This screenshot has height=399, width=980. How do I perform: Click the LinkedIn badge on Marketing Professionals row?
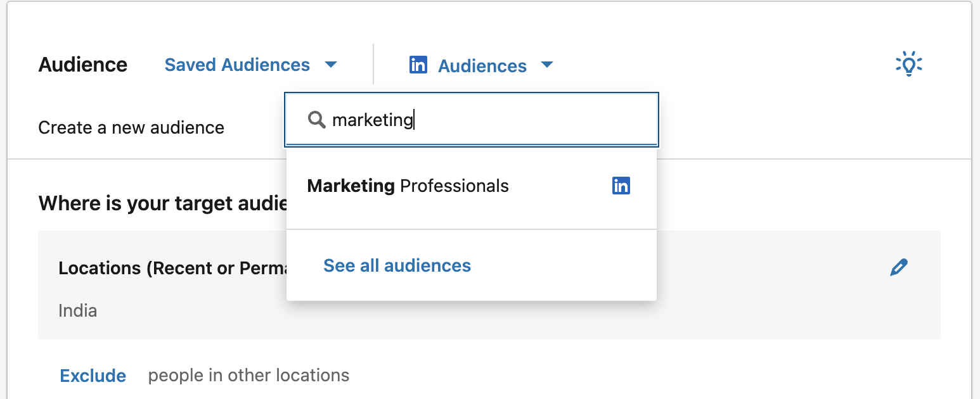click(621, 186)
